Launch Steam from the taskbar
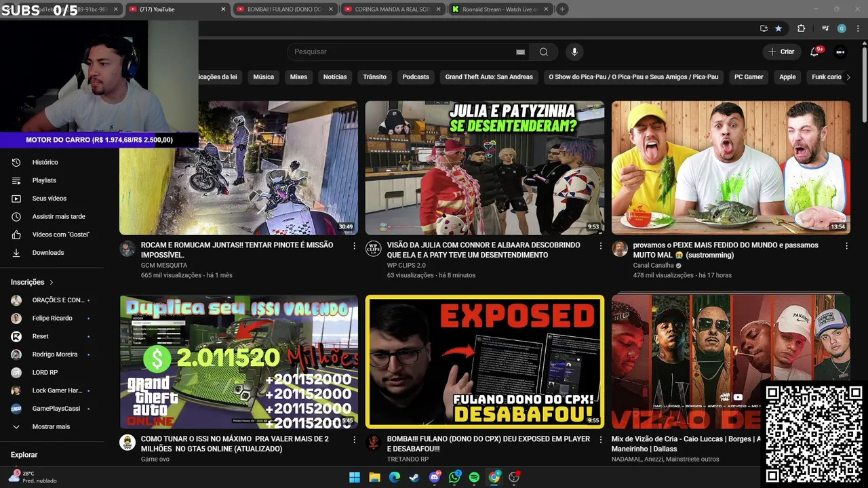The height and width of the screenshot is (488, 868). [414, 477]
